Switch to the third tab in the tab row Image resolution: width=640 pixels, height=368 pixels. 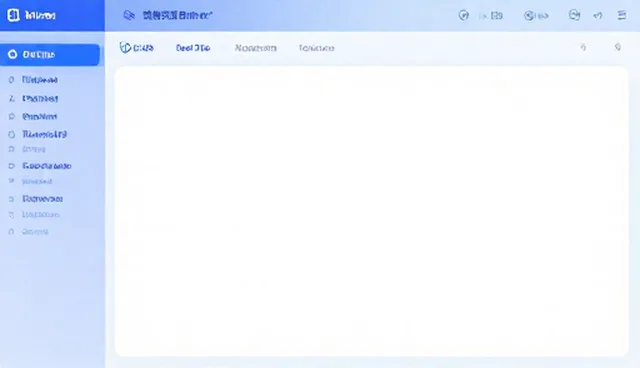click(256, 48)
